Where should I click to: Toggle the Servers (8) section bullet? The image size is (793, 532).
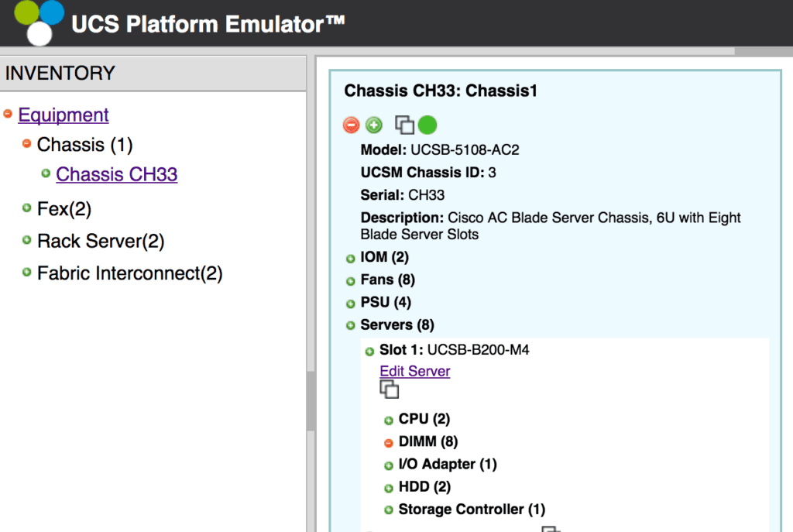tap(351, 326)
